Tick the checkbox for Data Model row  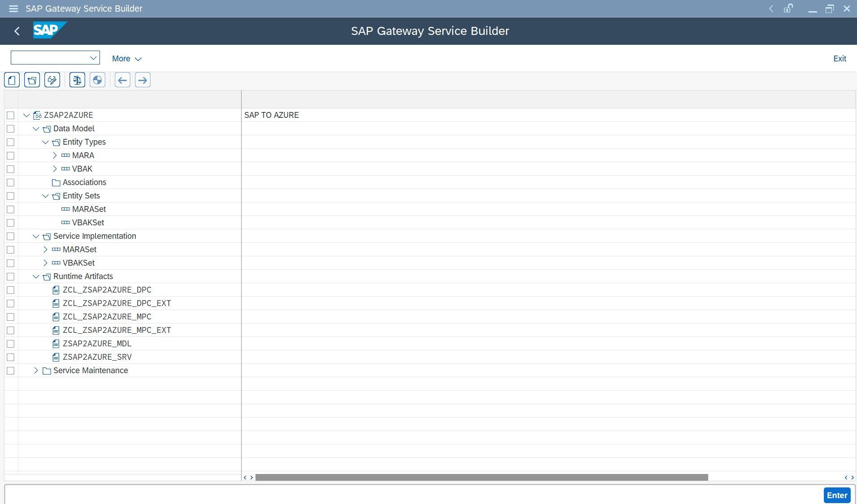[11, 129]
